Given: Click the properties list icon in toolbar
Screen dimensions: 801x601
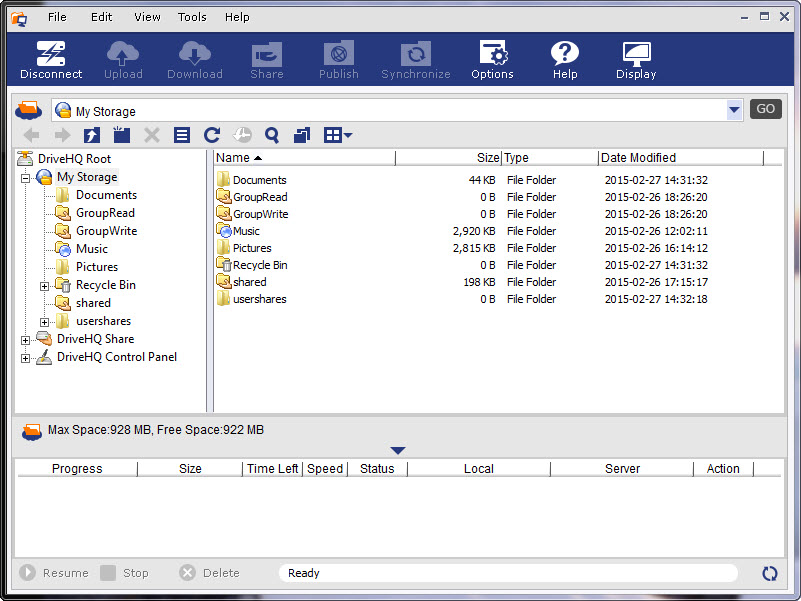Looking at the screenshot, I should click(x=182, y=136).
